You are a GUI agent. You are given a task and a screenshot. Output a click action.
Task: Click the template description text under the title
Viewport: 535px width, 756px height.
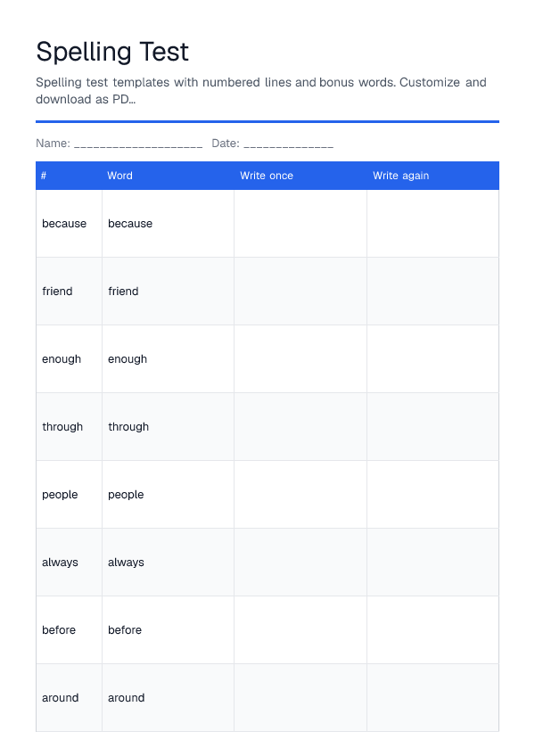point(261,91)
